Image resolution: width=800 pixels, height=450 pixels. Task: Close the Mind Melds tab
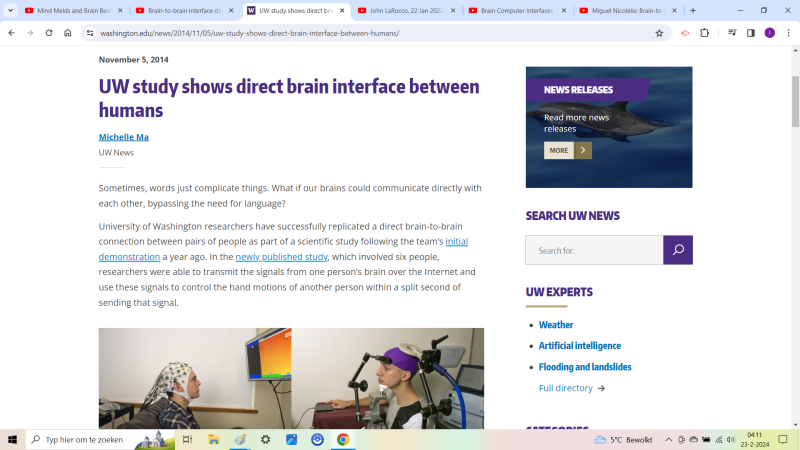(120, 10)
